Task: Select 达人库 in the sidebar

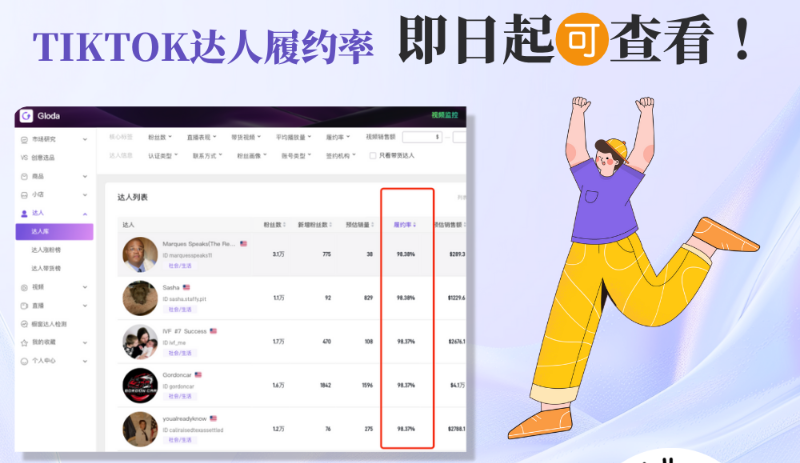Action: pos(55,232)
